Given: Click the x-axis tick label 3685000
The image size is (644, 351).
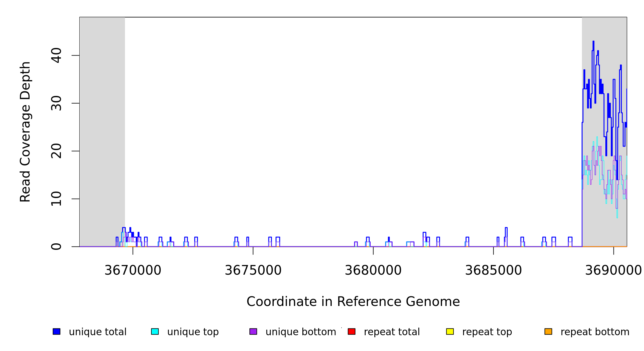Looking at the screenshot, I should point(494,270).
